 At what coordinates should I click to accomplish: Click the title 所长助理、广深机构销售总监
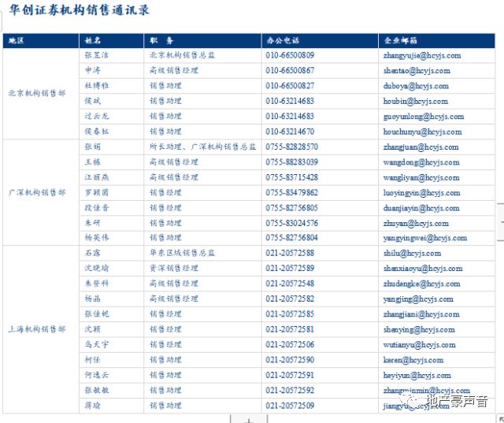point(203,147)
